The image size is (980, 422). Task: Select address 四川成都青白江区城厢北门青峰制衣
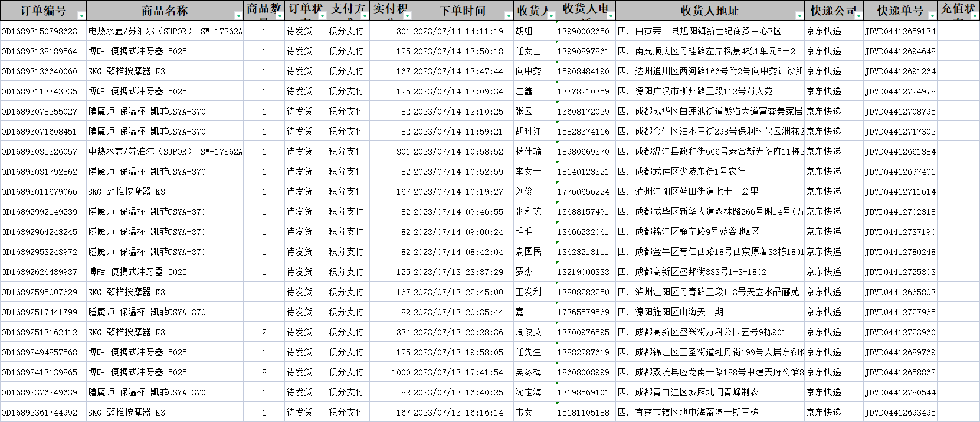[688, 392]
